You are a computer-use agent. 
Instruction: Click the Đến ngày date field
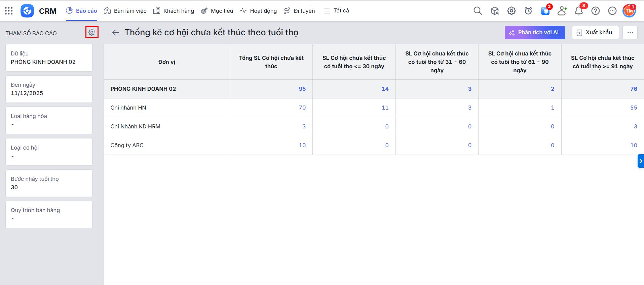click(x=49, y=89)
